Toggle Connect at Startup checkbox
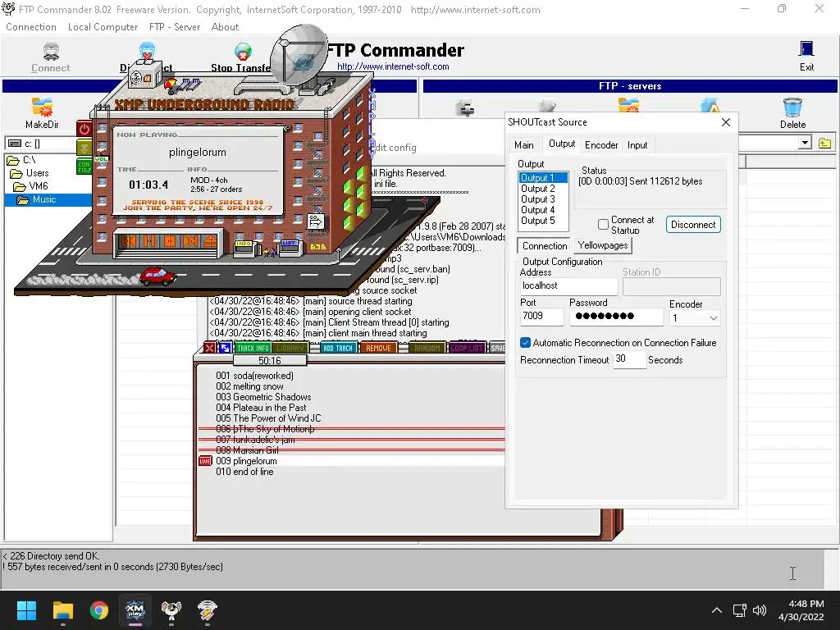The image size is (840, 630). tap(603, 224)
